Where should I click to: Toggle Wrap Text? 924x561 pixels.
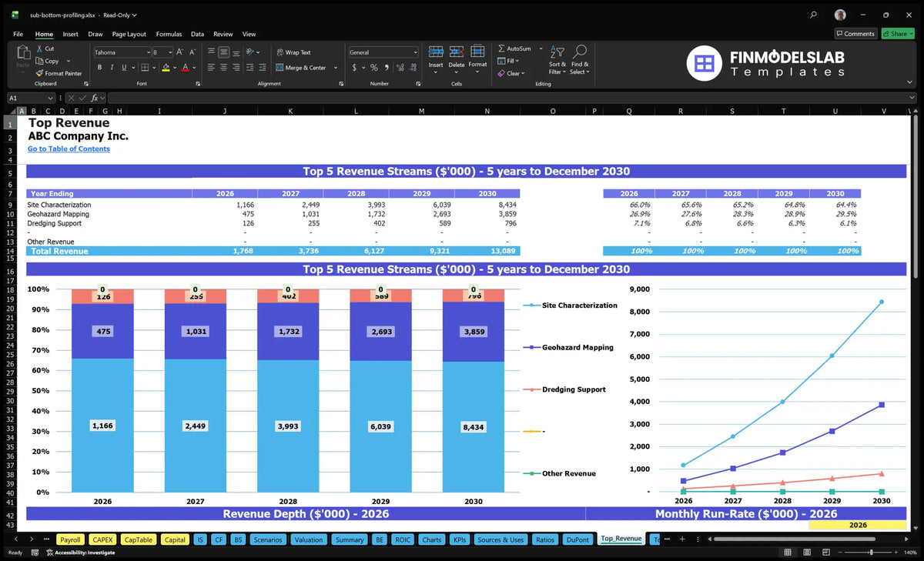(294, 52)
